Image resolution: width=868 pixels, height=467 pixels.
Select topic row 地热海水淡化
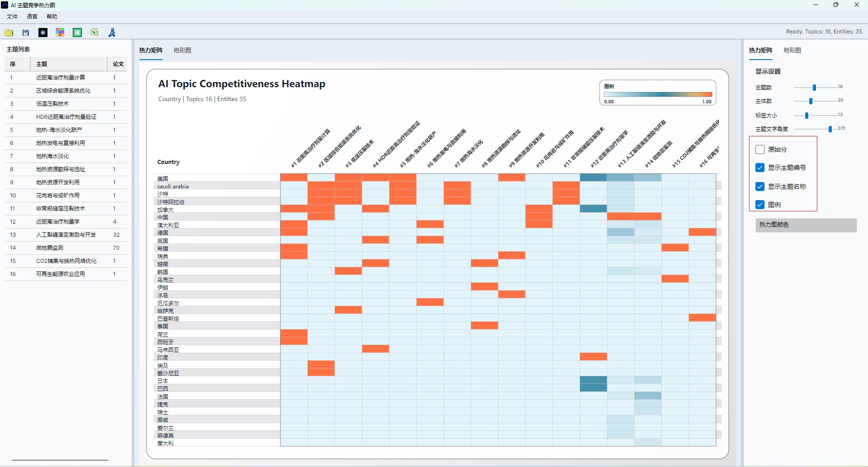click(66, 156)
